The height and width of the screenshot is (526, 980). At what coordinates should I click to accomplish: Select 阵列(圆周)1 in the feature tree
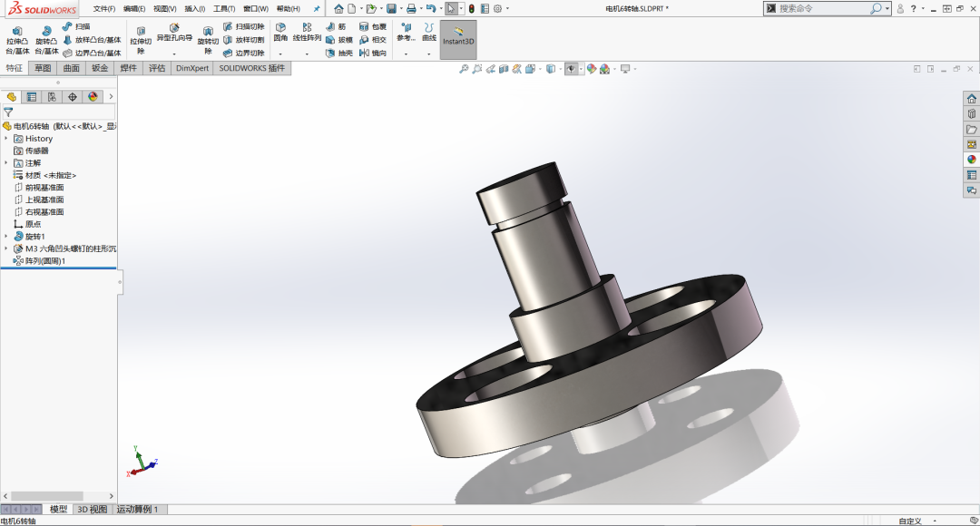click(45, 259)
